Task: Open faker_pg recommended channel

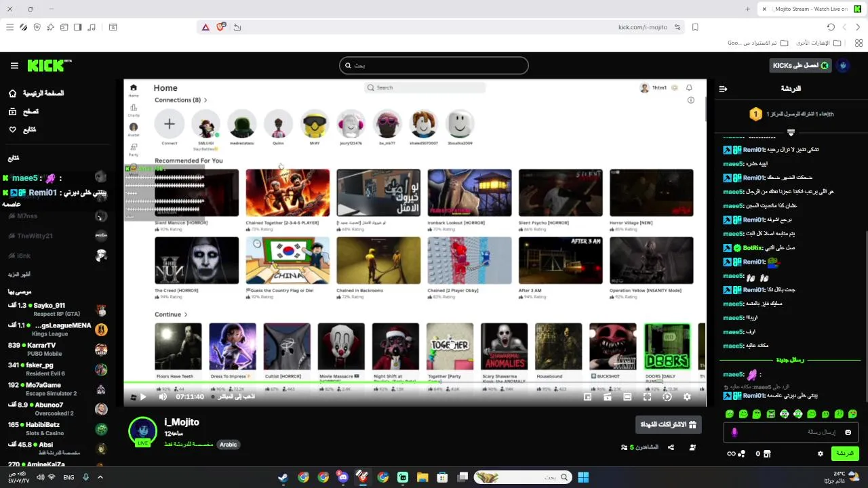Action: click(57, 369)
